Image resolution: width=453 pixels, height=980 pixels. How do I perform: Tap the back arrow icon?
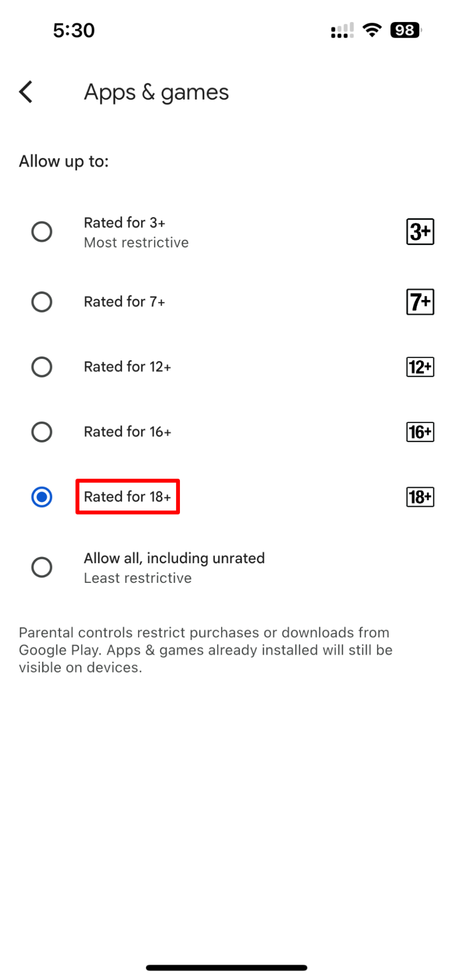(25, 92)
